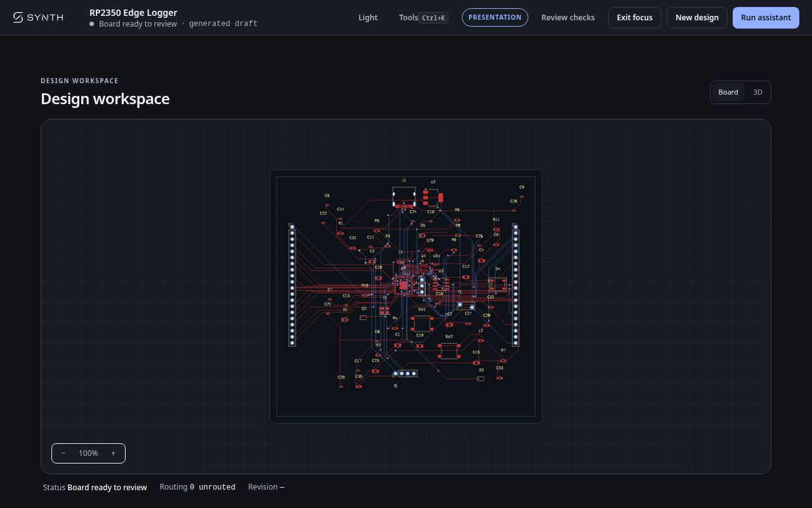The width and height of the screenshot is (812, 508).
Task: Switch theme using the Light button
Action: pyautogui.click(x=368, y=17)
